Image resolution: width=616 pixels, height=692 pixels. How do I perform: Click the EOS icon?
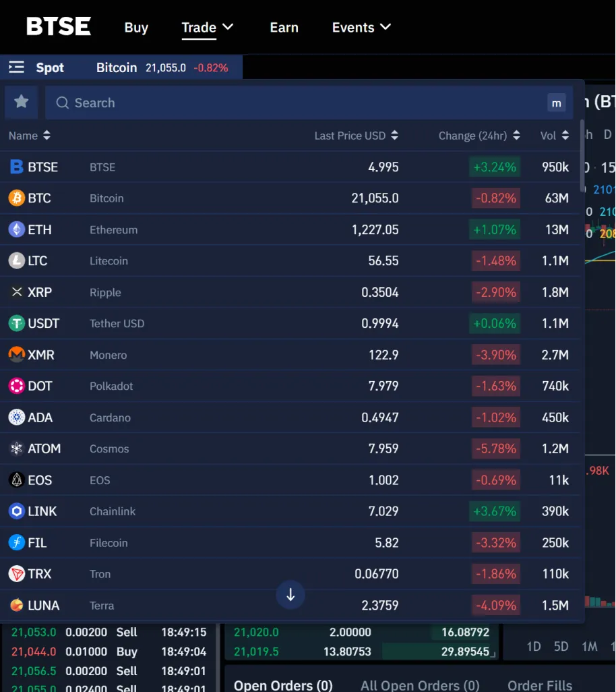(x=17, y=480)
